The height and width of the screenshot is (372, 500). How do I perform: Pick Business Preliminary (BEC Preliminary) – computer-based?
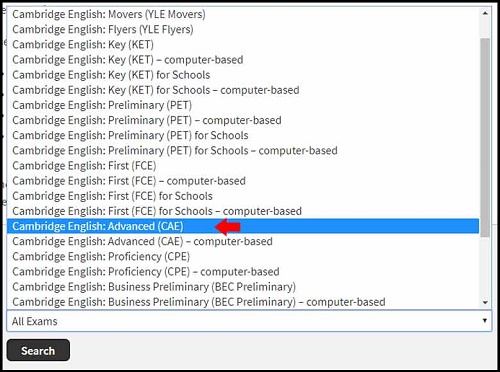(243, 302)
